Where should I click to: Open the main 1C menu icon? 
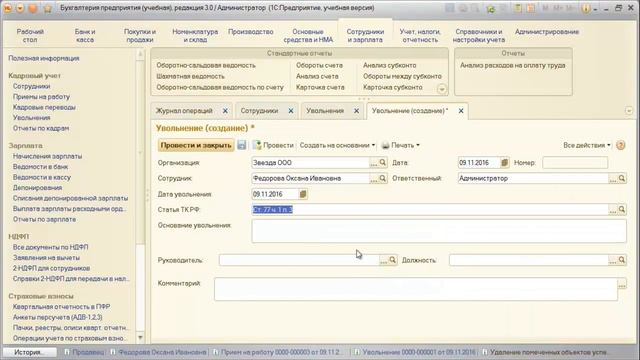click(x=7, y=8)
